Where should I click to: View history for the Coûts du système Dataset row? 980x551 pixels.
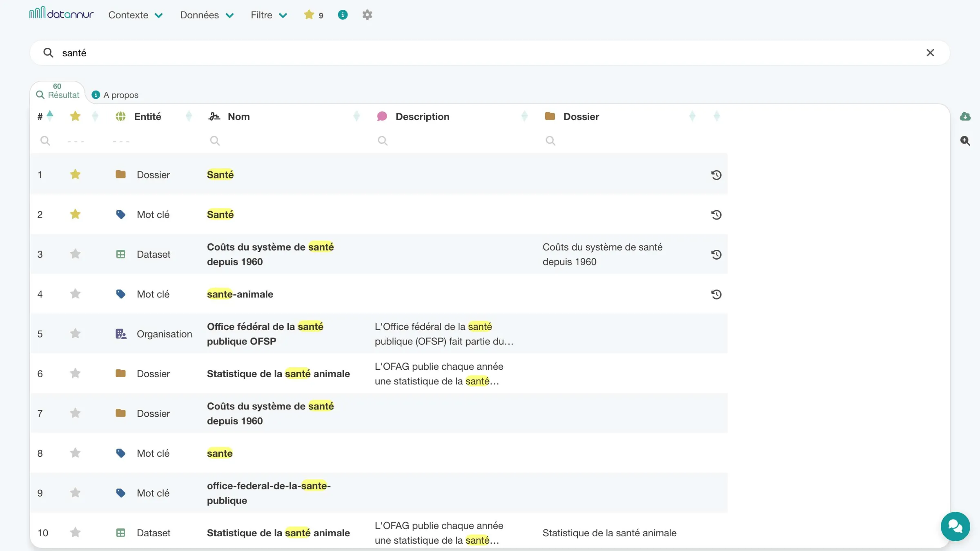point(716,255)
